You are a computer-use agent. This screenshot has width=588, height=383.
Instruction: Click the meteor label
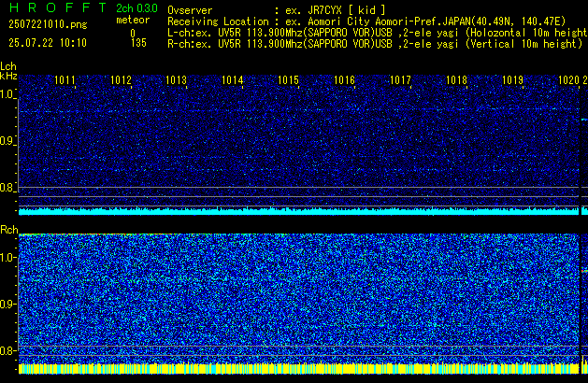(x=133, y=20)
